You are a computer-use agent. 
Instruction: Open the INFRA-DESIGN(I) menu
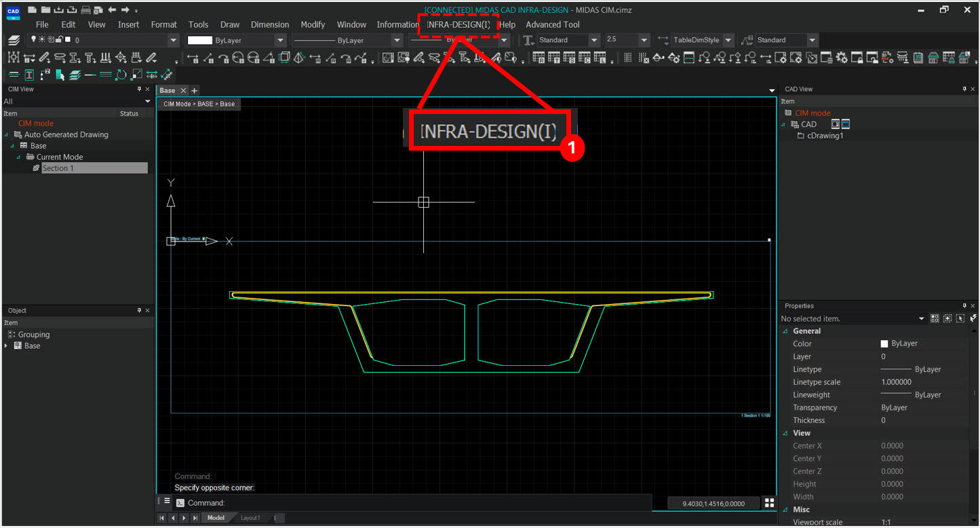pos(458,24)
